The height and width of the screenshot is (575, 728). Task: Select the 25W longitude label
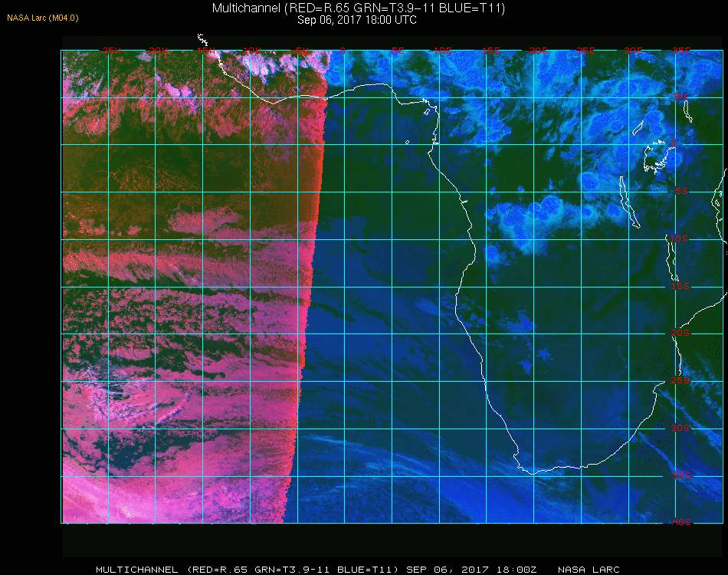click(111, 50)
